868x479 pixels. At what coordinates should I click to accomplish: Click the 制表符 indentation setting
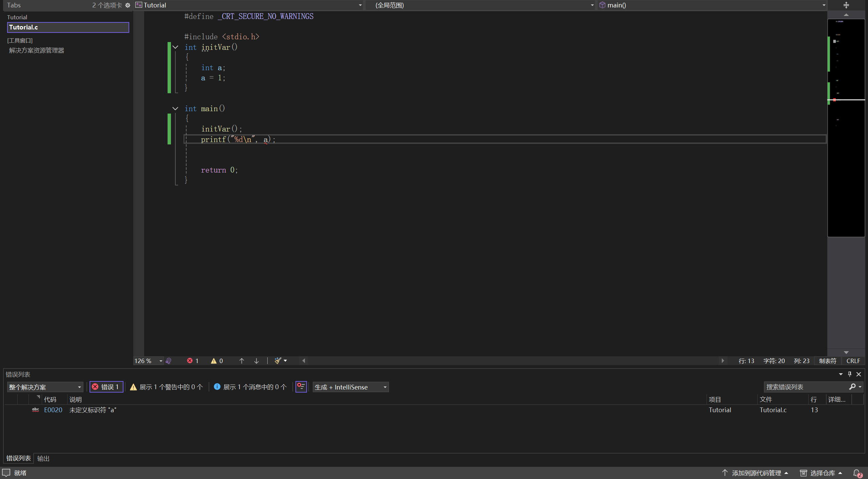tap(828, 361)
